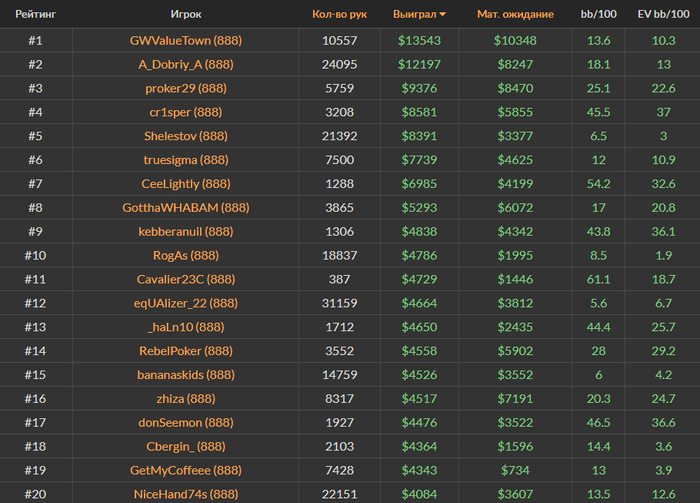Sort by Мат. ожидание column header

click(515, 14)
